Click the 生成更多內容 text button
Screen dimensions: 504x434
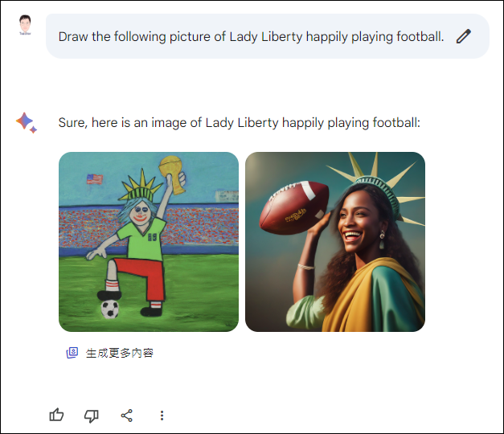click(120, 353)
